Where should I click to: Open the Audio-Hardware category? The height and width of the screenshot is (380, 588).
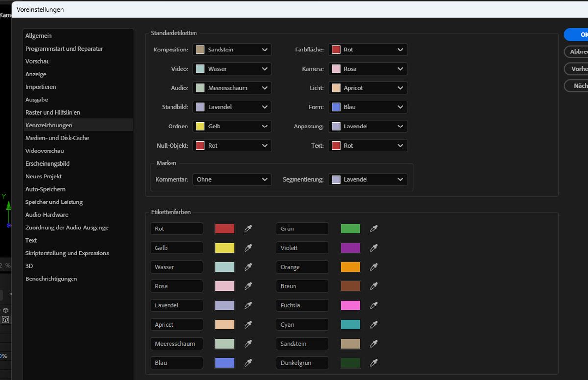(78, 215)
